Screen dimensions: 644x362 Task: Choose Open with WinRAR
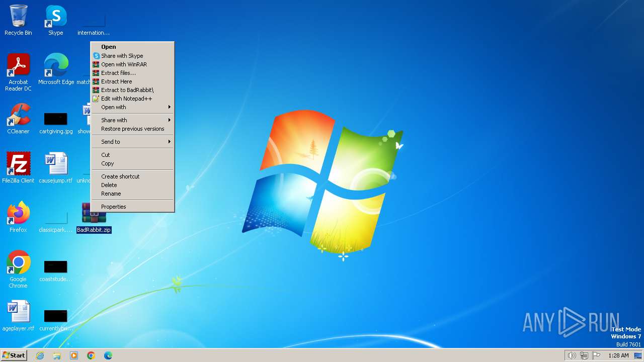coord(132,64)
